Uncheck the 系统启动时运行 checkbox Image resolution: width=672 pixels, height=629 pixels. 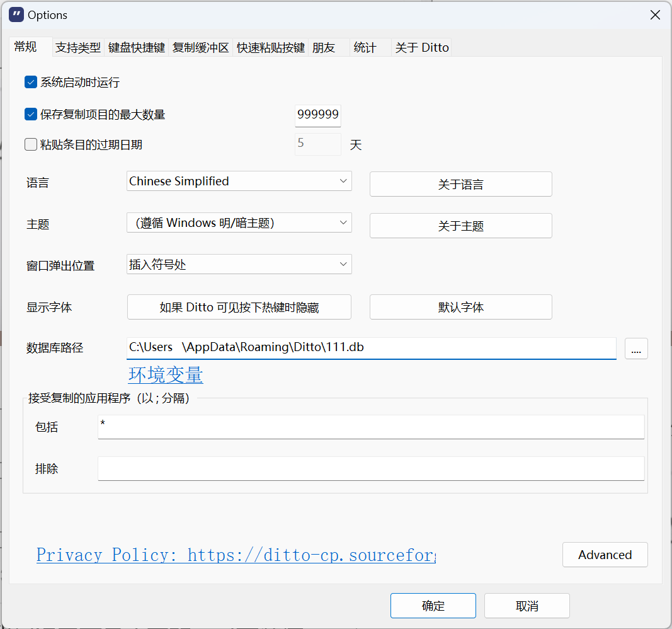(31, 82)
